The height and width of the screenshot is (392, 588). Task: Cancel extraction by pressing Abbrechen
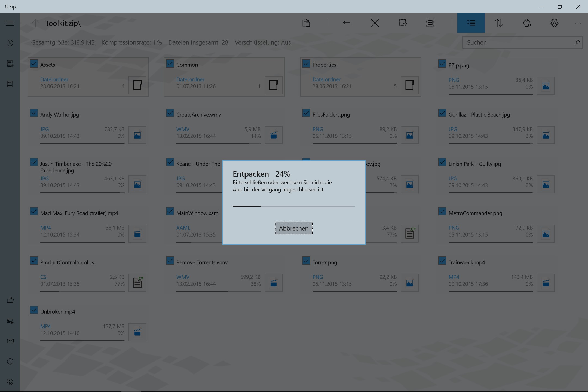click(x=293, y=228)
